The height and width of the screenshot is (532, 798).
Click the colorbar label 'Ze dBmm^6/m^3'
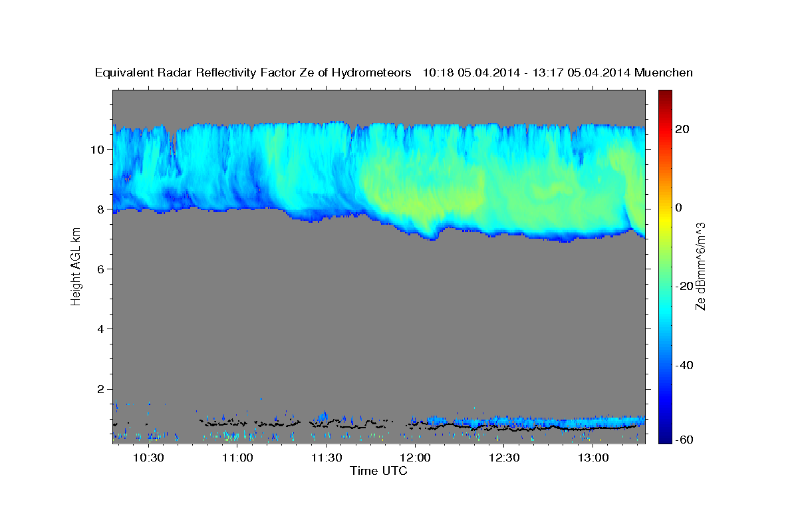pyautogui.click(x=700, y=266)
